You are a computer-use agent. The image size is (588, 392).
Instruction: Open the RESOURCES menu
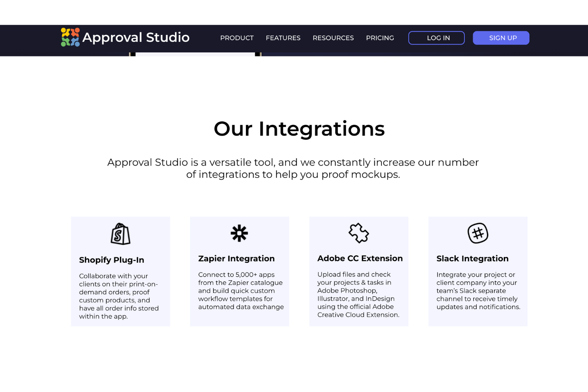[x=333, y=38]
